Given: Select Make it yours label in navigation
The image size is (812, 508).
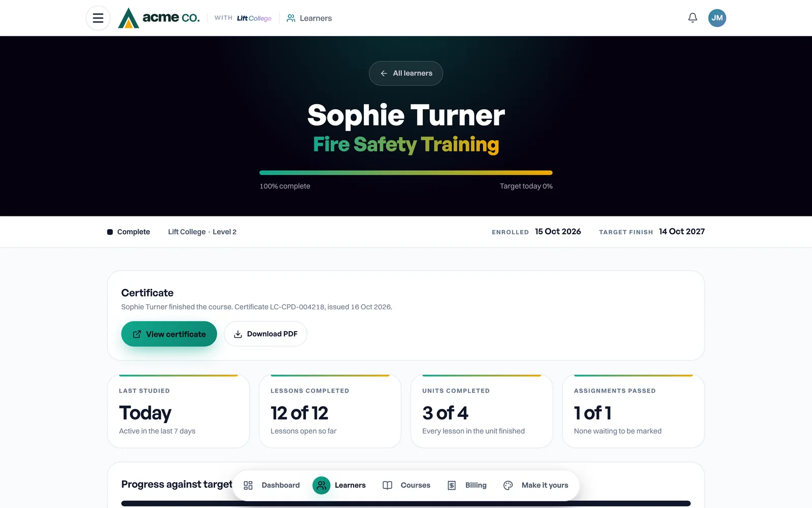Looking at the screenshot, I should pyautogui.click(x=545, y=486).
